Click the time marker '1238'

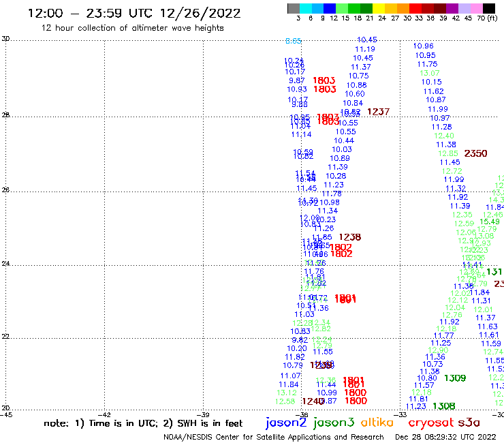click(x=350, y=237)
